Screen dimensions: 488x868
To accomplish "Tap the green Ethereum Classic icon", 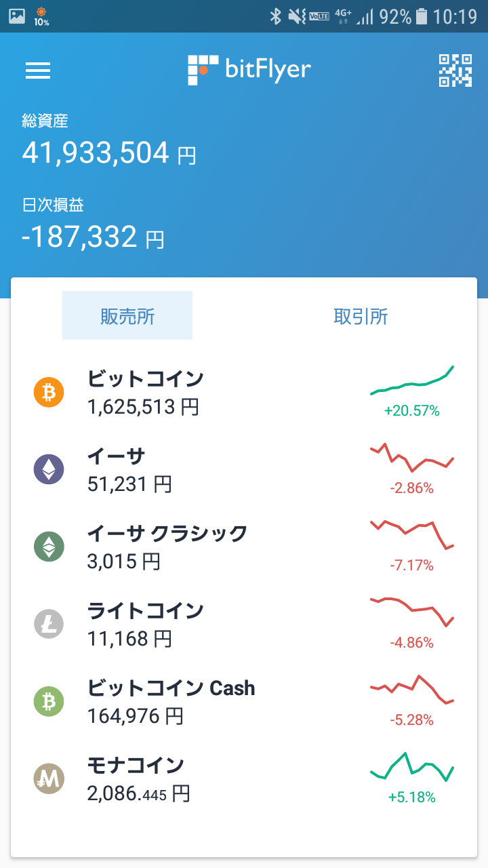I will (x=49, y=547).
